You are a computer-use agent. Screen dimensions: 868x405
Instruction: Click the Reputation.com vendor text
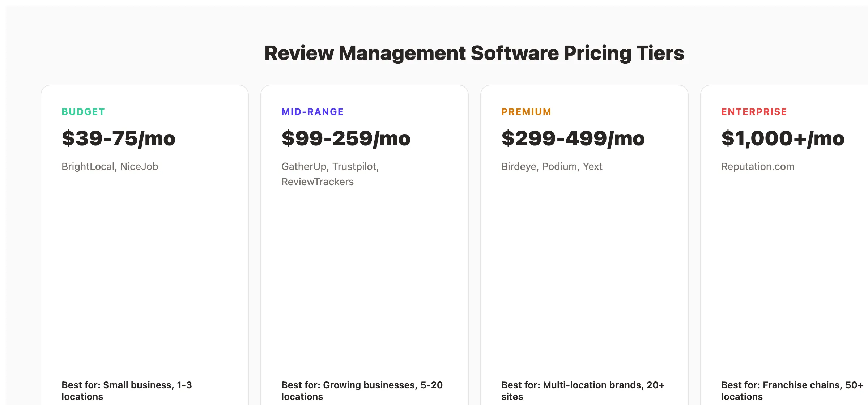pos(758,166)
